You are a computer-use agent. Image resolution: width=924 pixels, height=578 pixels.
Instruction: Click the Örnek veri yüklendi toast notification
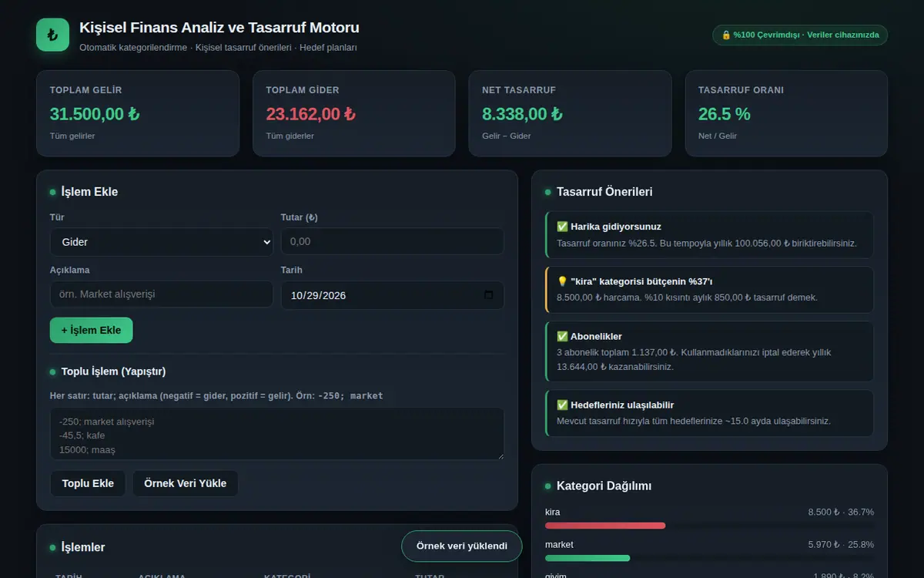tap(461, 546)
